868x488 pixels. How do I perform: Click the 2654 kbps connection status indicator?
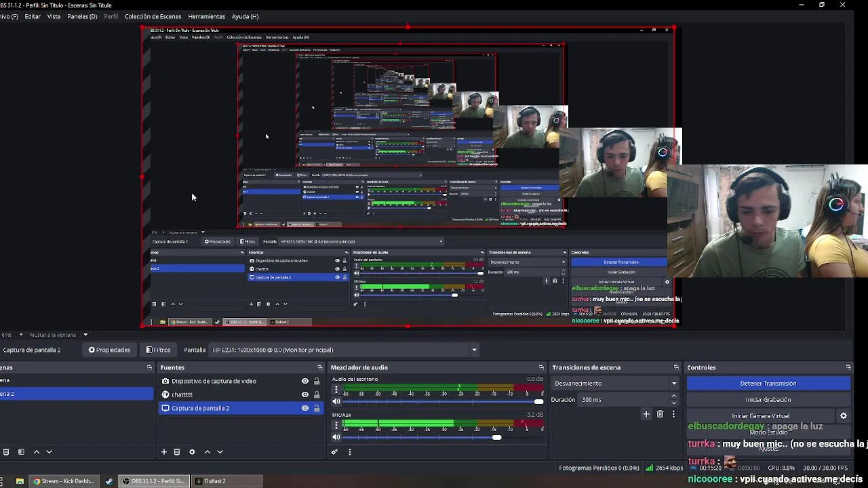click(665, 468)
